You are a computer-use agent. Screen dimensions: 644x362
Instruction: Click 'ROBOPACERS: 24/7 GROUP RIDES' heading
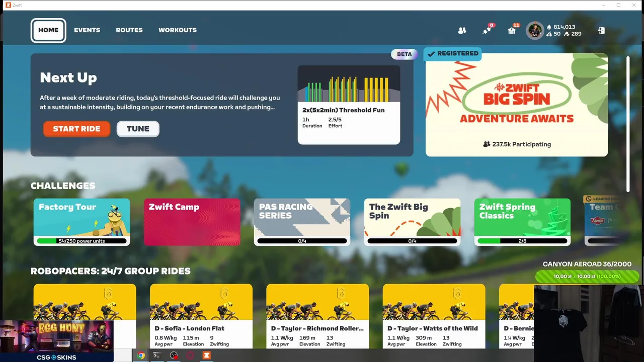111,271
